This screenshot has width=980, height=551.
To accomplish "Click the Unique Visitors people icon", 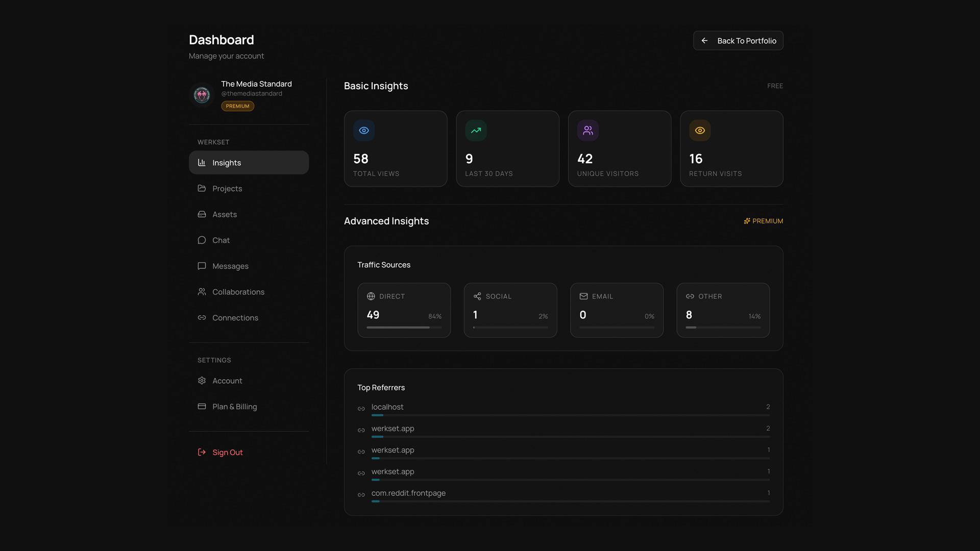I will [587, 130].
